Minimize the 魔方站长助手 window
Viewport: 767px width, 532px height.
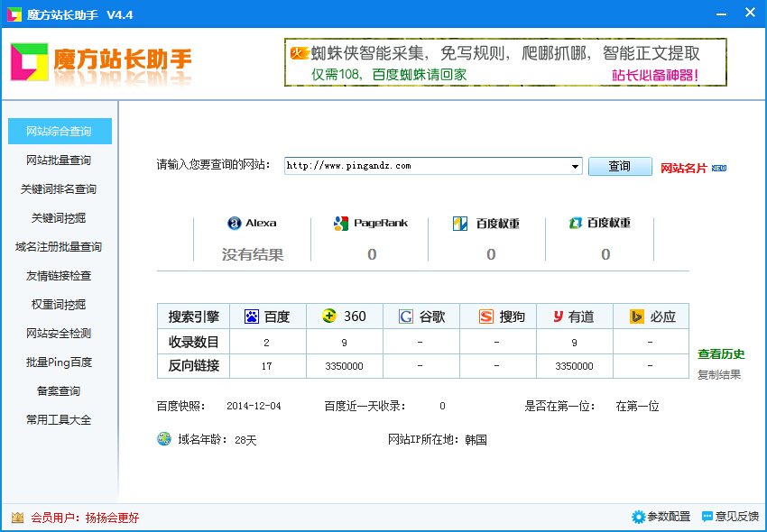tap(721, 14)
